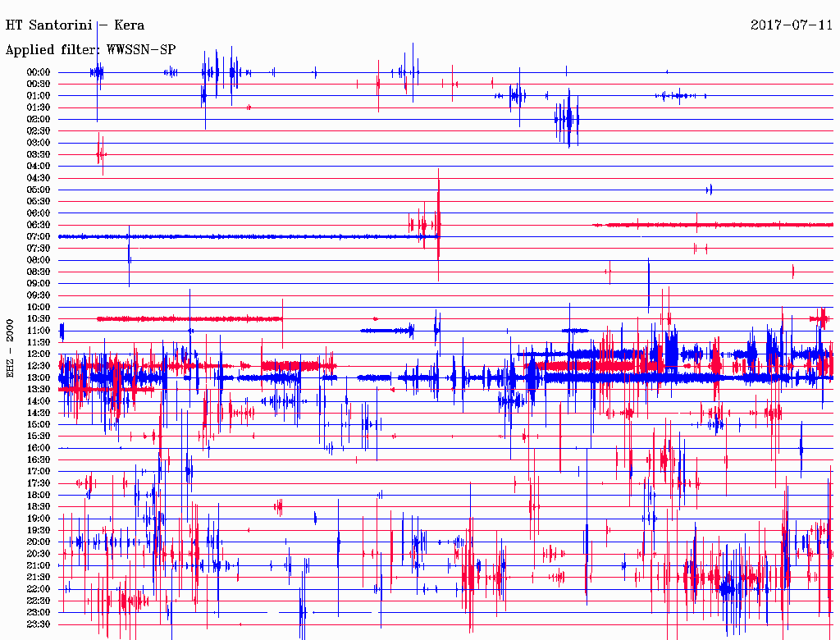The height and width of the screenshot is (640, 840).
Task: Select the 14:00 time row label
Action: [39, 401]
